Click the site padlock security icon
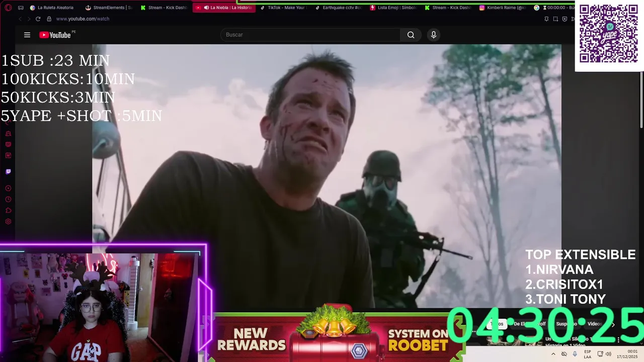The image size is (644, 362). pos(49,19)
